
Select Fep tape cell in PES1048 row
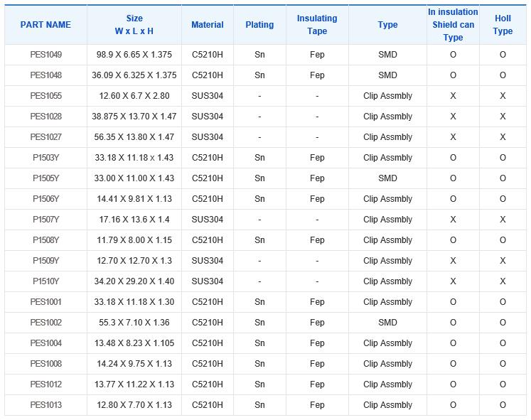(x=317, y=75)
